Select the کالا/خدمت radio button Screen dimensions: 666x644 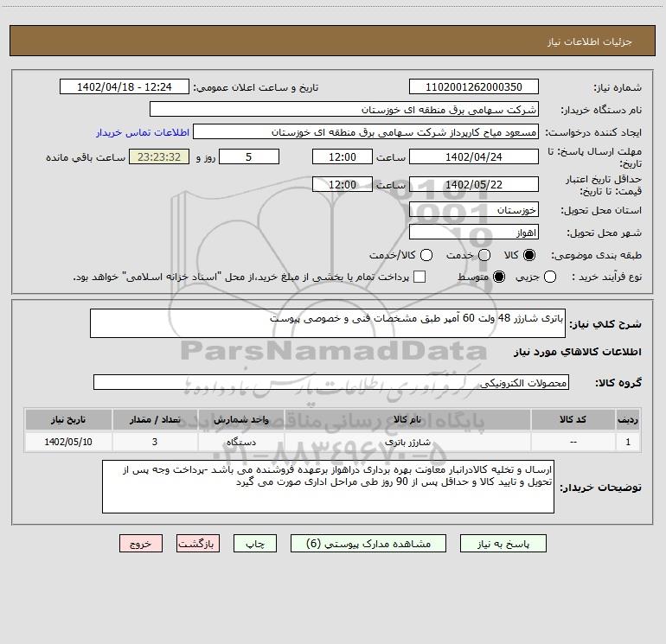coord(426,255)
